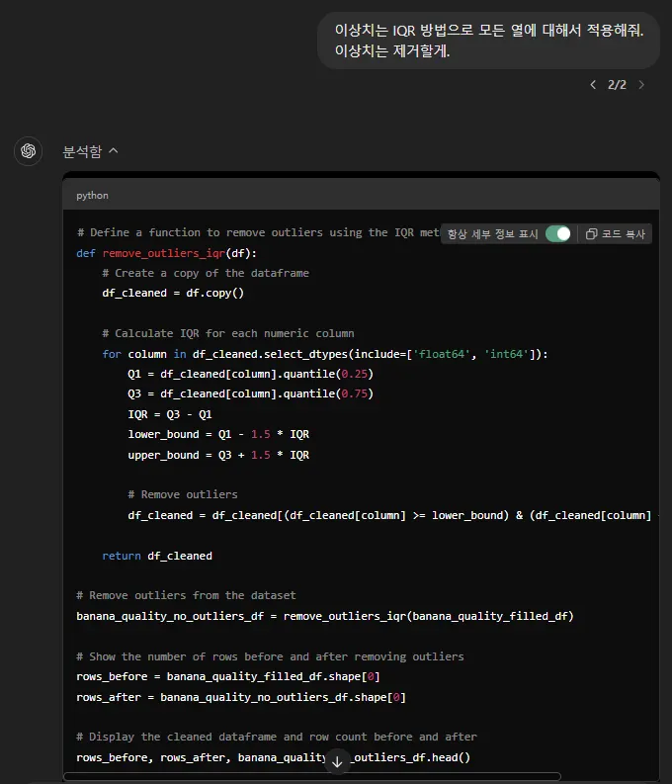Screen dimensions: 672x784
Task: Click the df_cleaned = df.copy() line
Action: point(173,293)
